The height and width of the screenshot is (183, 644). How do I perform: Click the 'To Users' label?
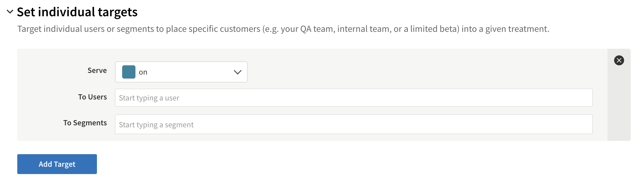point(92,97)
